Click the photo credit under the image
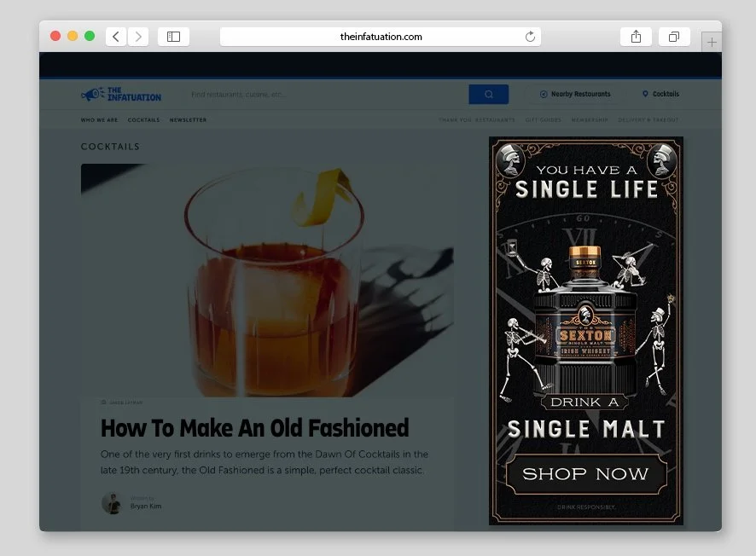Screen dimensions: 756x556 pyautogui.click(x=122, y=403)
